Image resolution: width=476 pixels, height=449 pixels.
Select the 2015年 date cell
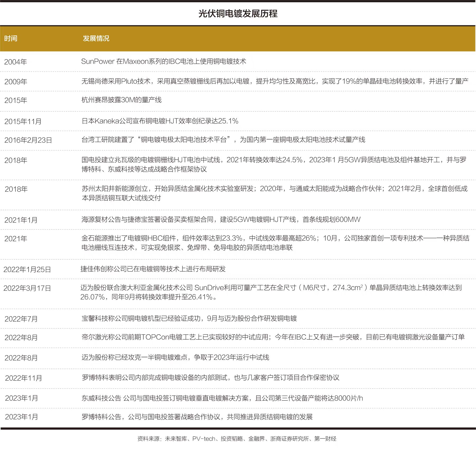tap(16, 100)
